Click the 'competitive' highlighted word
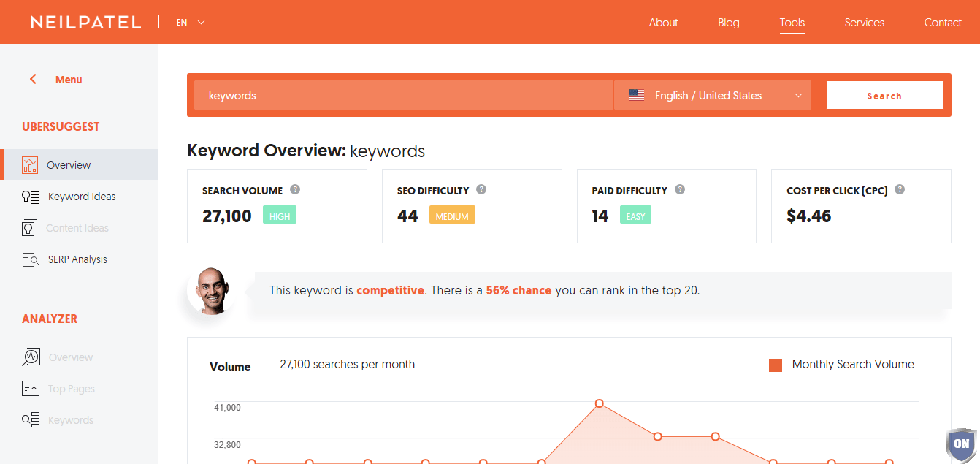980x464 pixels. [391, 290]
